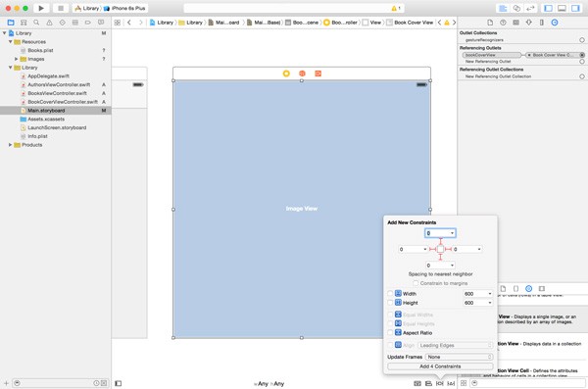The width and height of the screenshot is (588, 389).
Task: Expand the Images folder
Action: point(16,59)
